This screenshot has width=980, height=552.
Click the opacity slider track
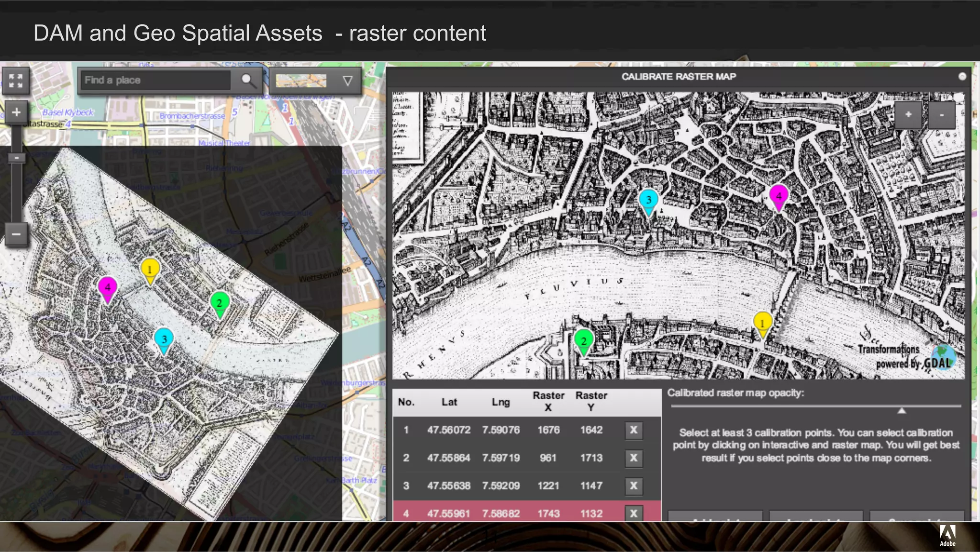tap(816, 406)
